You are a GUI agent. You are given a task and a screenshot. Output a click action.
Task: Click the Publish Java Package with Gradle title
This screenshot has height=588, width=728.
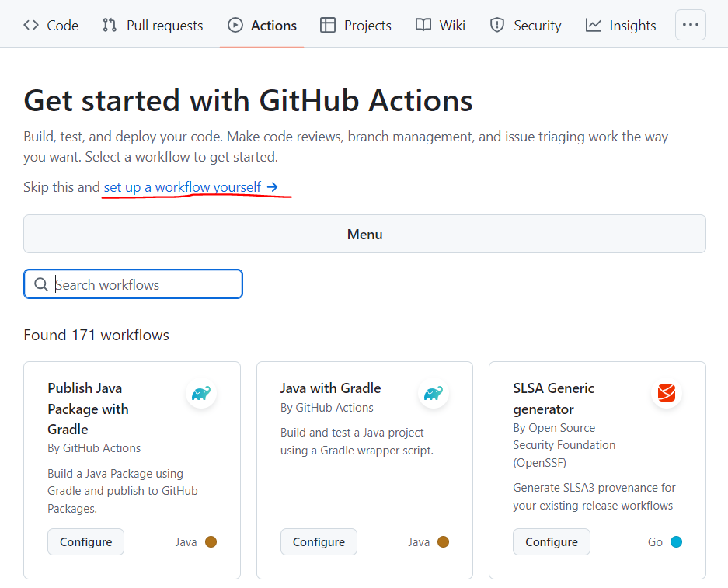[89, 409]
